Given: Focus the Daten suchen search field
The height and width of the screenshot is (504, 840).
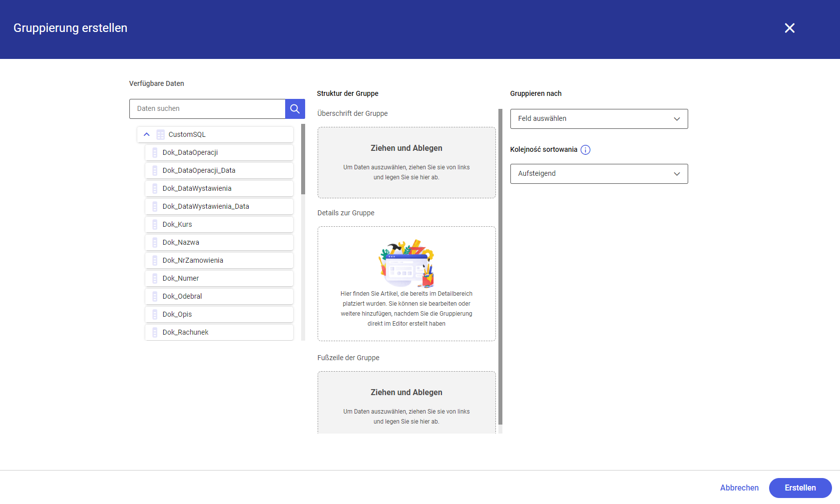Looking at the screenshot, I should click(x=207, y=109).
